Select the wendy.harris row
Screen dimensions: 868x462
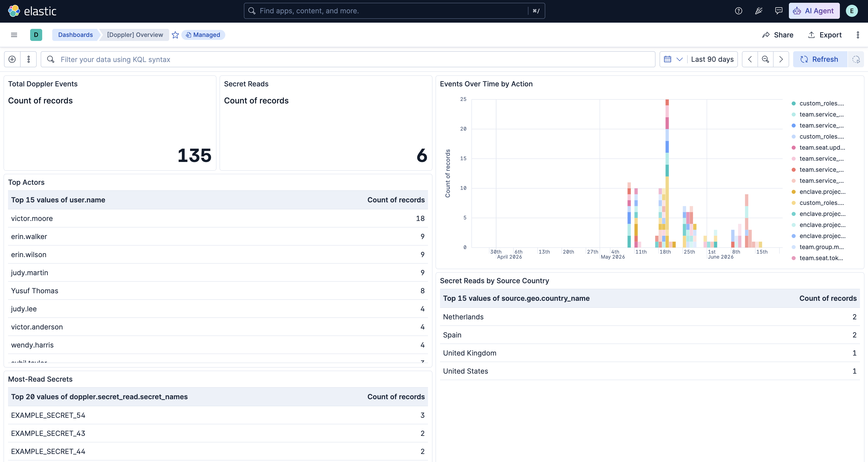pyautogui.click(x=218, y=345)
